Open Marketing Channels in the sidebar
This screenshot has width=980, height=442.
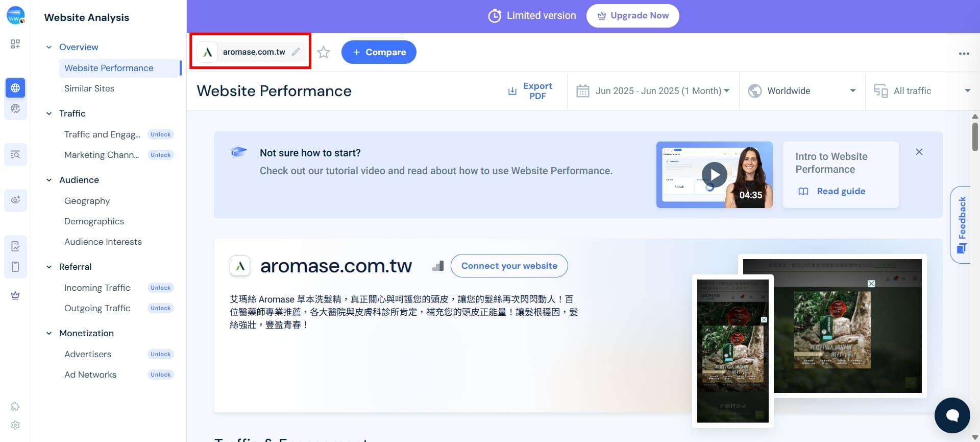pos(102,155)
